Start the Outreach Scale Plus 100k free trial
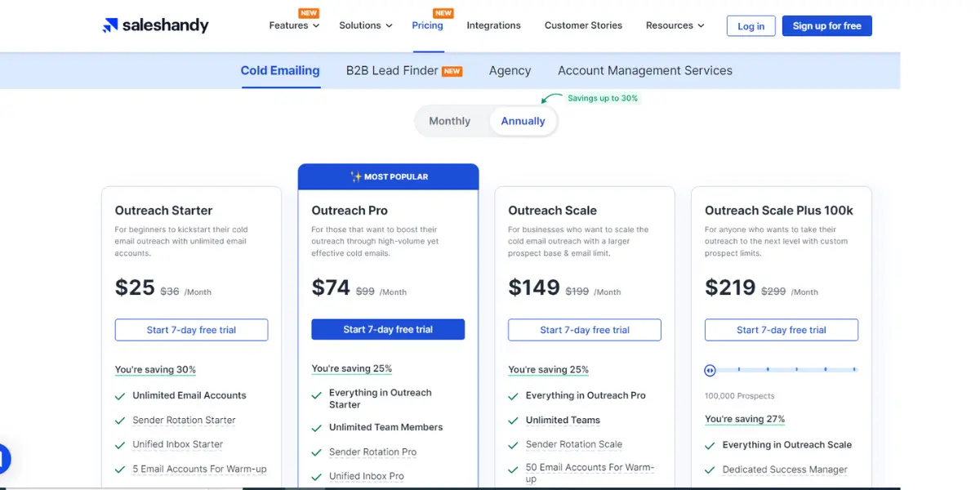This screenshot has height=490, width=980. [x=782, y=330]
